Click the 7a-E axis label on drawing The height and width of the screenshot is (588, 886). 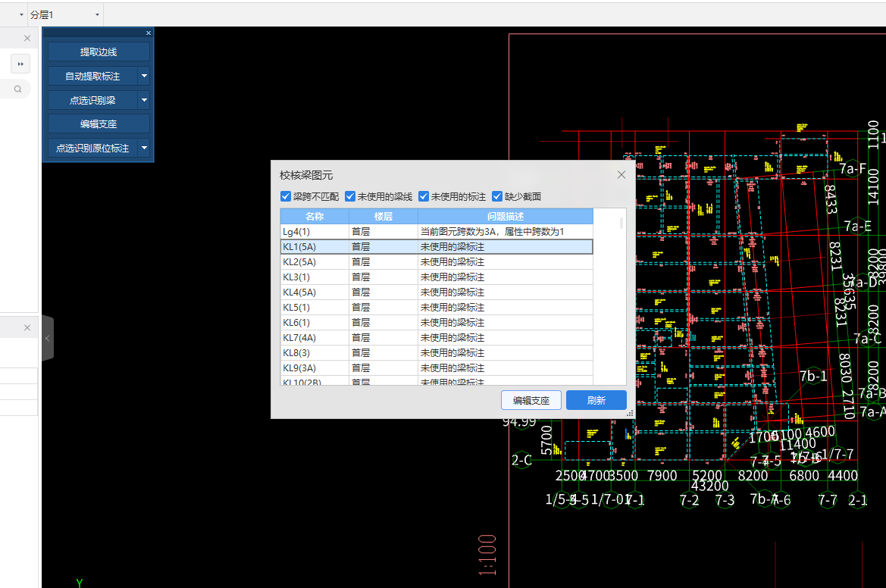[857, 227]
